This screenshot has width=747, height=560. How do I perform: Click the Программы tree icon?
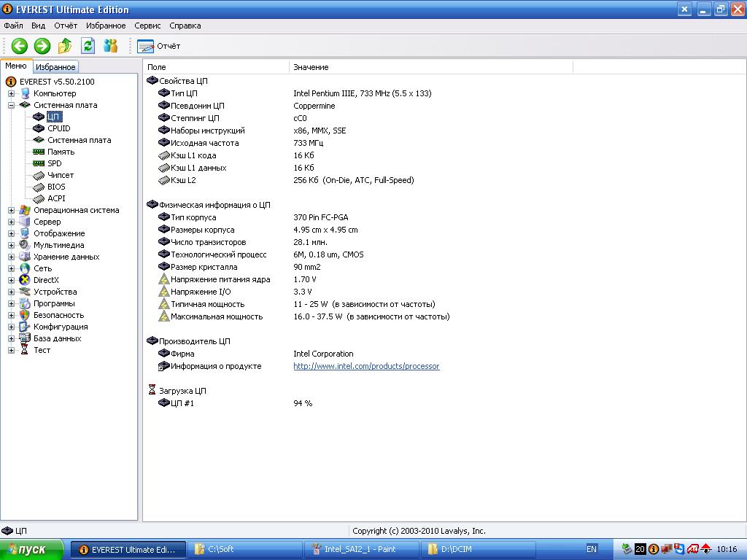point(25,303)
